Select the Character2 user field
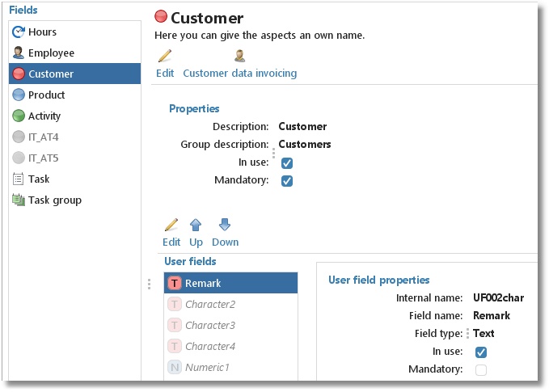Screen dimensions: 549x392 tap(230, 304)
